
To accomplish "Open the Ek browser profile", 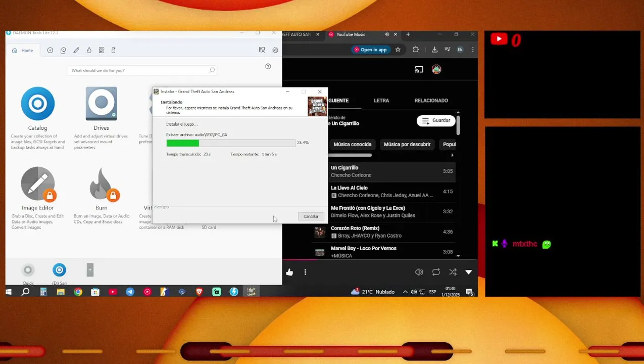I will tap(460, 50).
